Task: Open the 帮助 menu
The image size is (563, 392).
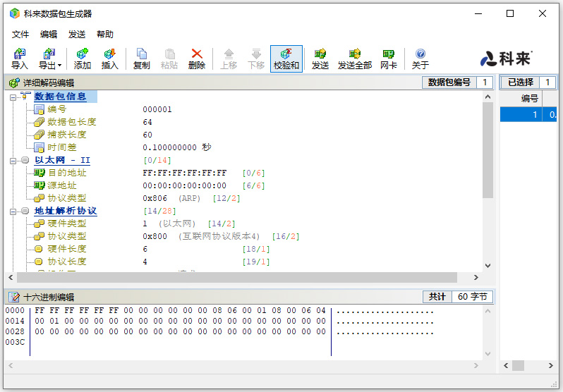Action: (x=105, y=35)
